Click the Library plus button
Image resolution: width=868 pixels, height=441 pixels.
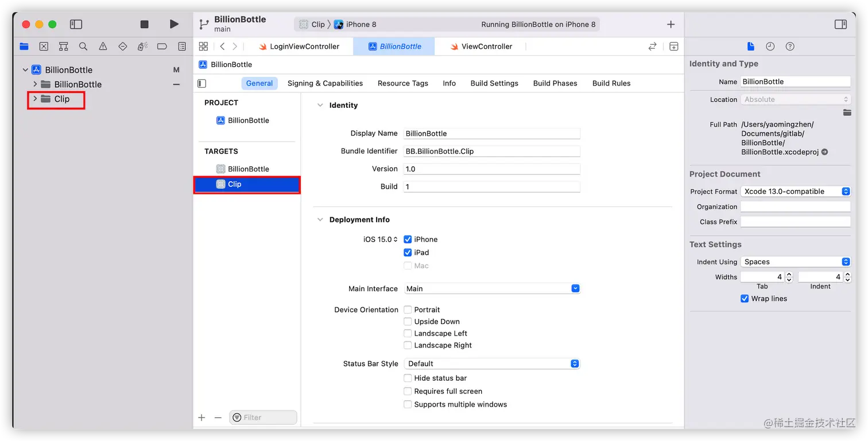pos(671,24)
